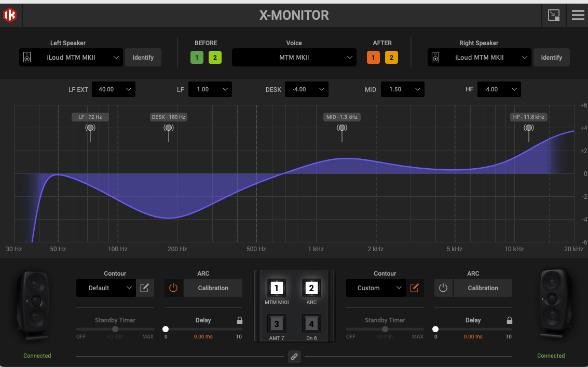This screenshot has width=588, height=367.
Task: Open right speaker ARC Calibration
Action: click(x=483, y=288)
